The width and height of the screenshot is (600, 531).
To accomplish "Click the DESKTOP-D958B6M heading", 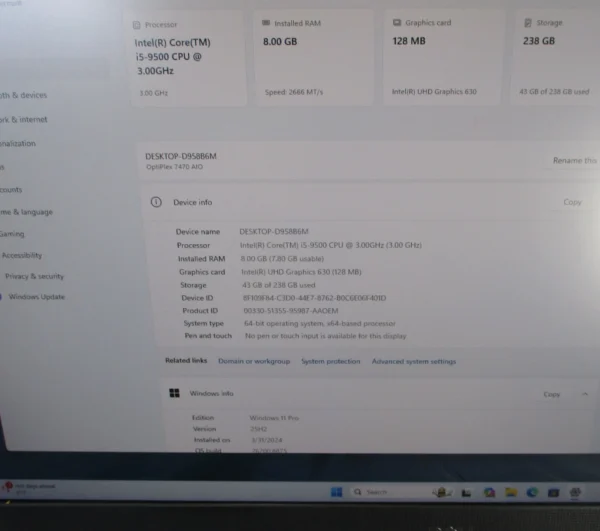I will point(181,156).
